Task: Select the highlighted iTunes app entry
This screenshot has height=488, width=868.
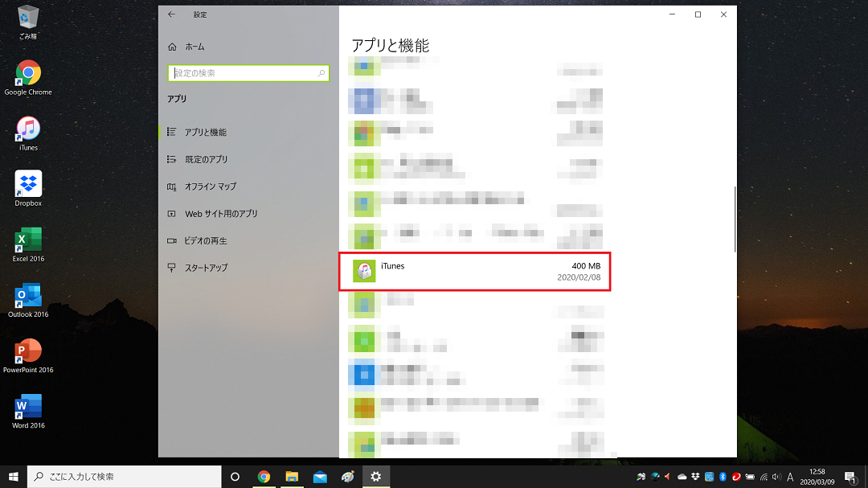Action: click(x=474, y=272)
